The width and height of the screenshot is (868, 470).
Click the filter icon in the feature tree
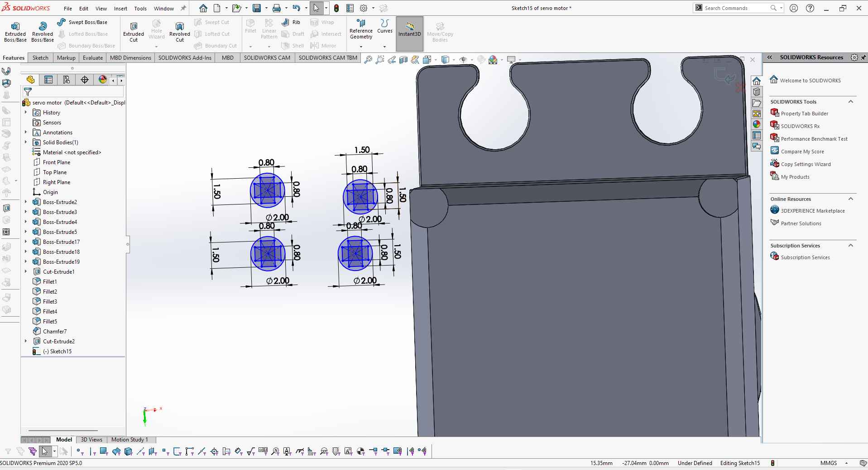tap(28, 92)
